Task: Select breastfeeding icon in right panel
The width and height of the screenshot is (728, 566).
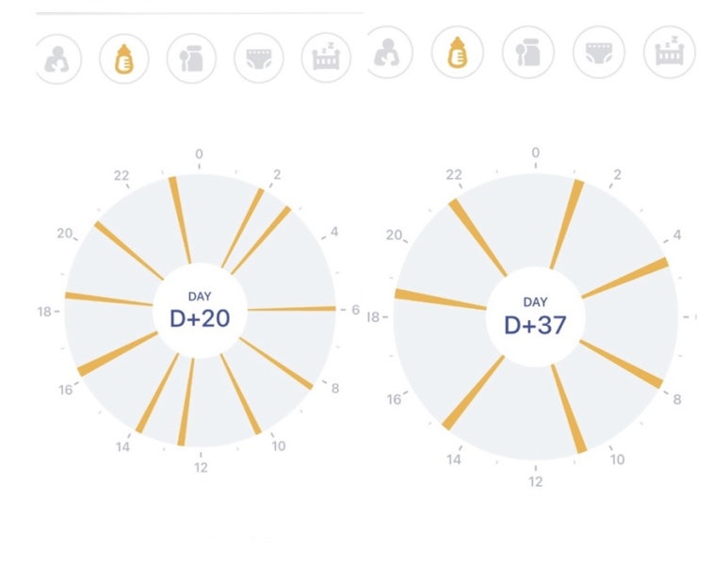Action: click(389, 52)
